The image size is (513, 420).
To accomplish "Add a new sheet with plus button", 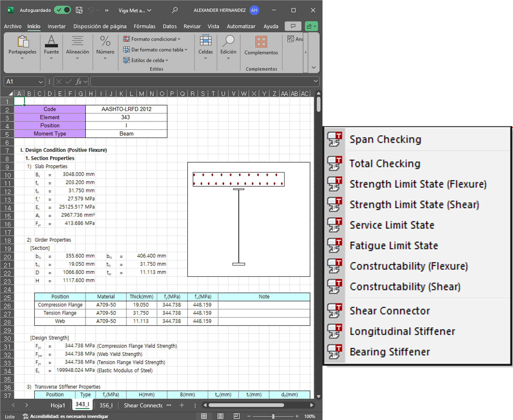I will (x=182, y=405).
